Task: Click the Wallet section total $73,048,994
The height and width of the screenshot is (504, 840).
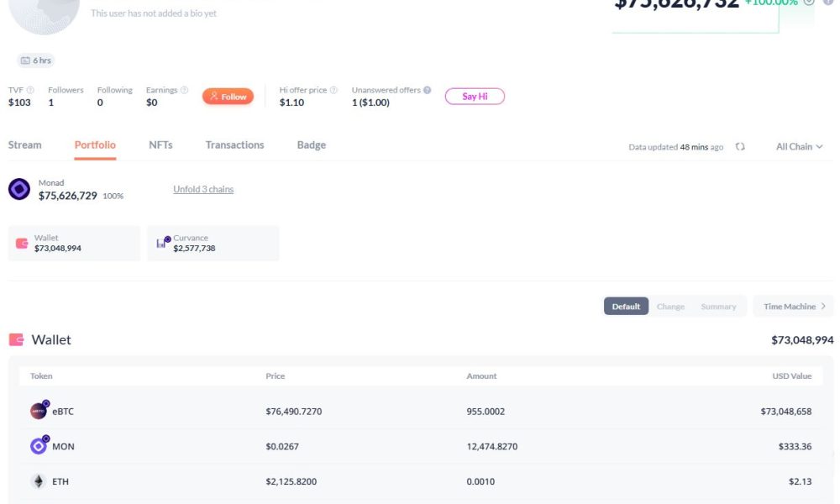Action: pyautogui.click(x=802, y=340)
